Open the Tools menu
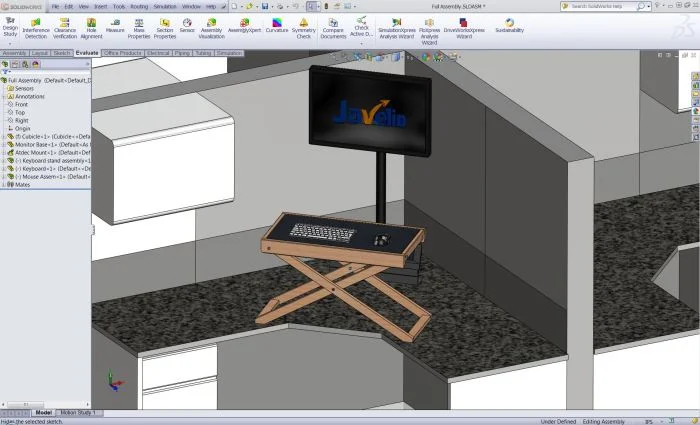 pos(119,6)
